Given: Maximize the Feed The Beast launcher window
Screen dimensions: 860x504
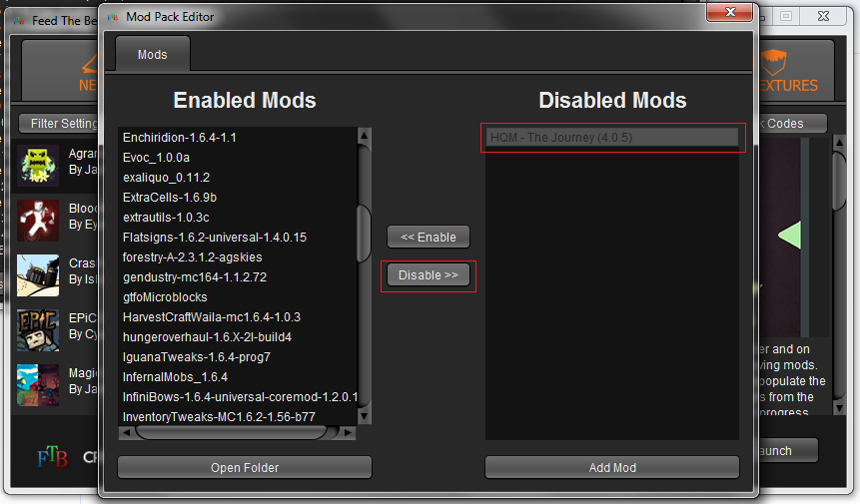Looking at the screenshot, I should click(x=786, y=16).
